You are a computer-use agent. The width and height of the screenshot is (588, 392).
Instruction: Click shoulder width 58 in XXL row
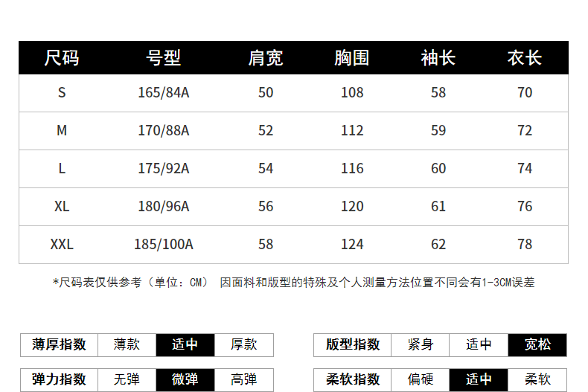coord(266,244)
